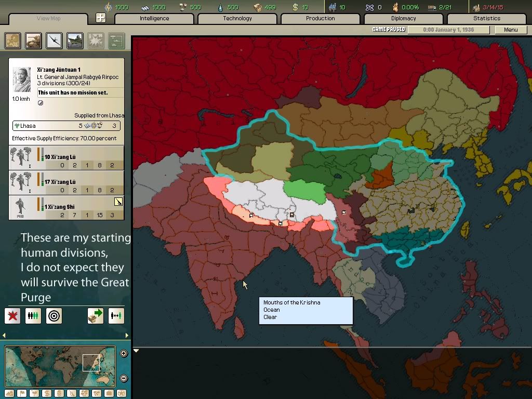Select the diagonal road map mode button

click(x=72, y=393)
